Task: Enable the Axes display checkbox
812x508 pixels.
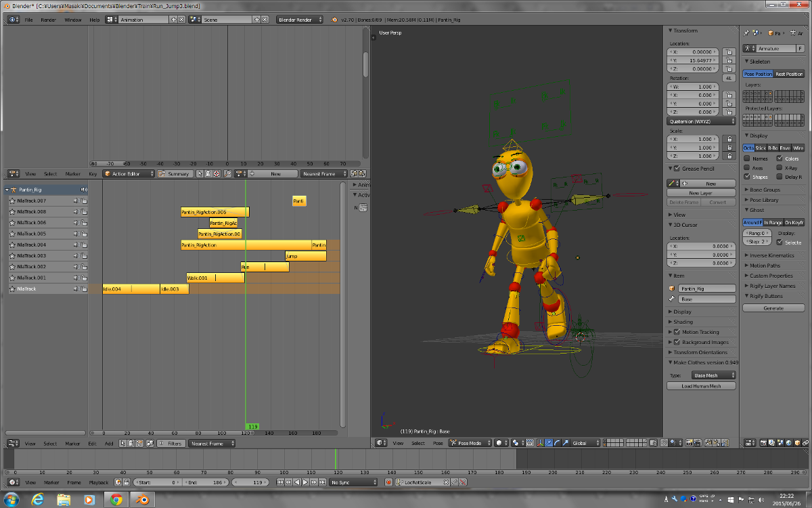Action: pos(747,167)
